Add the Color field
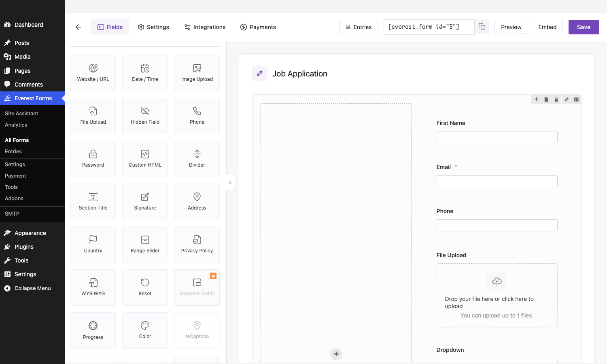 pos(145,330)
